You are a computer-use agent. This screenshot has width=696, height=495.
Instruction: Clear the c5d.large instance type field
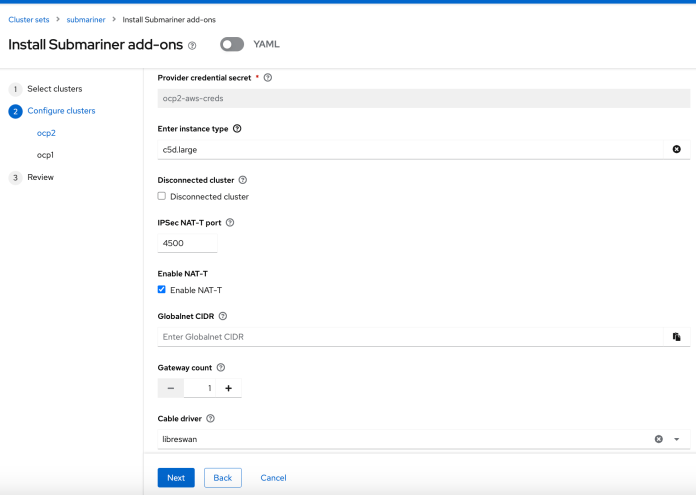[676, 149]
